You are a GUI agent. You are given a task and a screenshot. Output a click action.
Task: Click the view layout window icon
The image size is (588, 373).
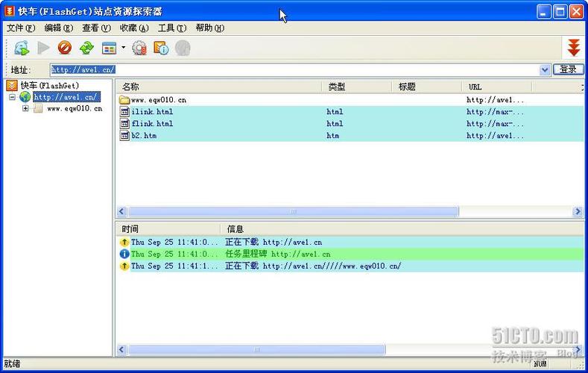pos(109,48)
